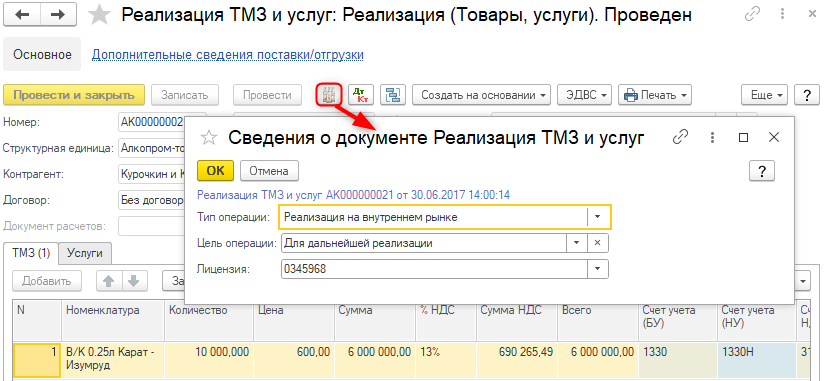
Task: Click the alcohol document info bottles icon
Action: [329, 95]
